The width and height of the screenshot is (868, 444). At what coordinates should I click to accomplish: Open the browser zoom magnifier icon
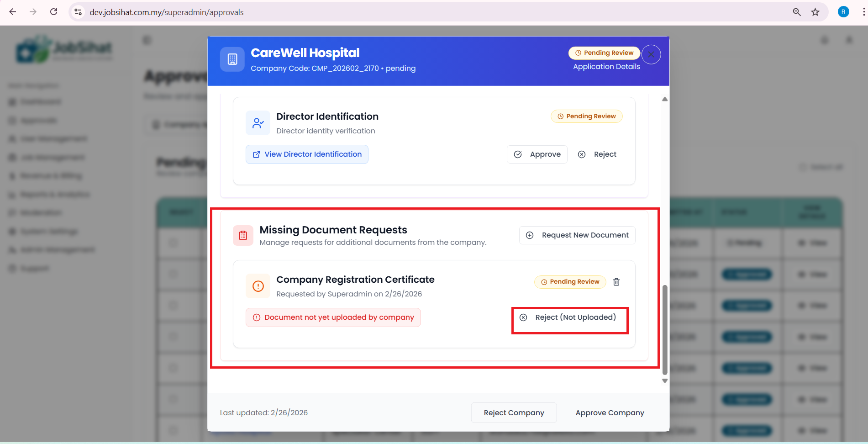pos(796,12)
